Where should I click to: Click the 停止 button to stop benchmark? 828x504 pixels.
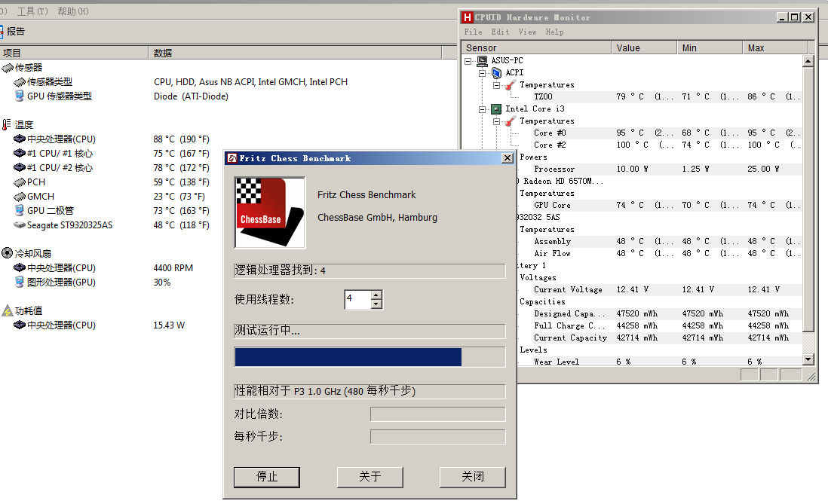pyautogui.click(x=267, y=477)
